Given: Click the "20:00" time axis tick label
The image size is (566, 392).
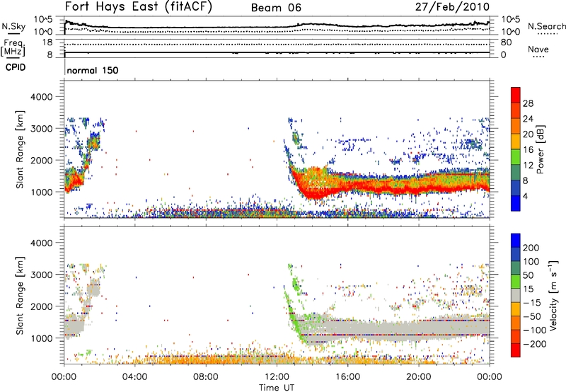Looking at the screenshot, I should (x=419, y=377).
